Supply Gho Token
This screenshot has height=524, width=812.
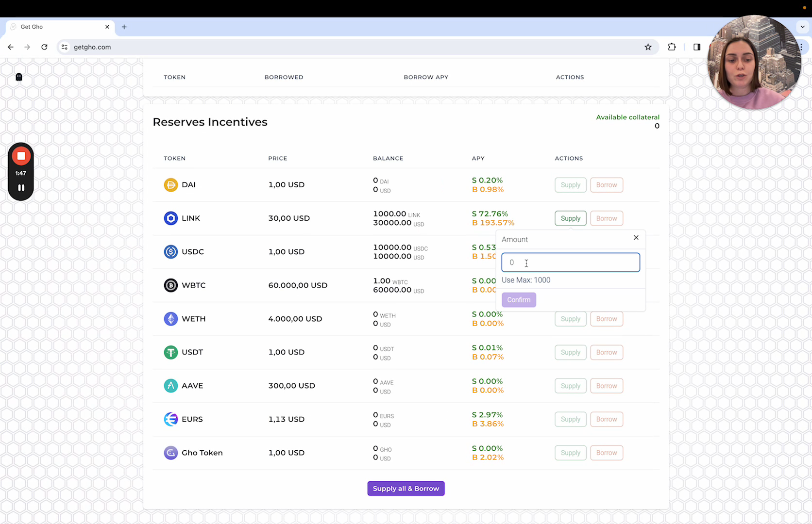(571, 453)
